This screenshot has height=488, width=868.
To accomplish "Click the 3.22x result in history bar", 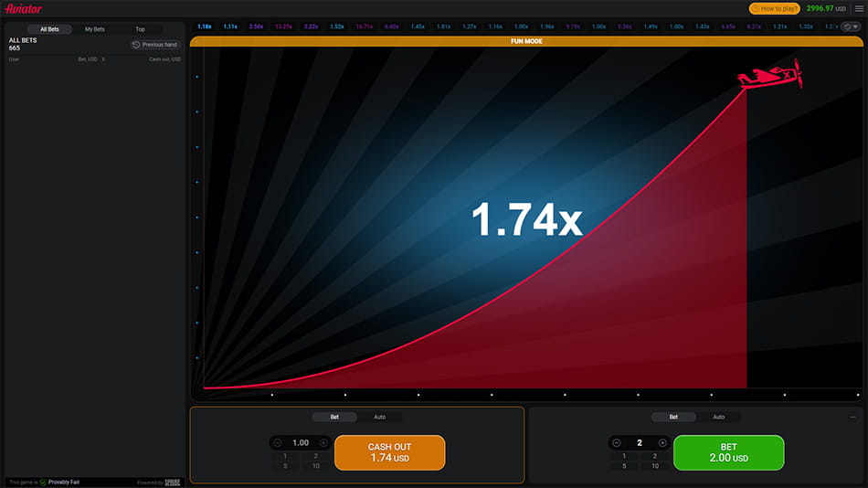I will tap(311, 27).
